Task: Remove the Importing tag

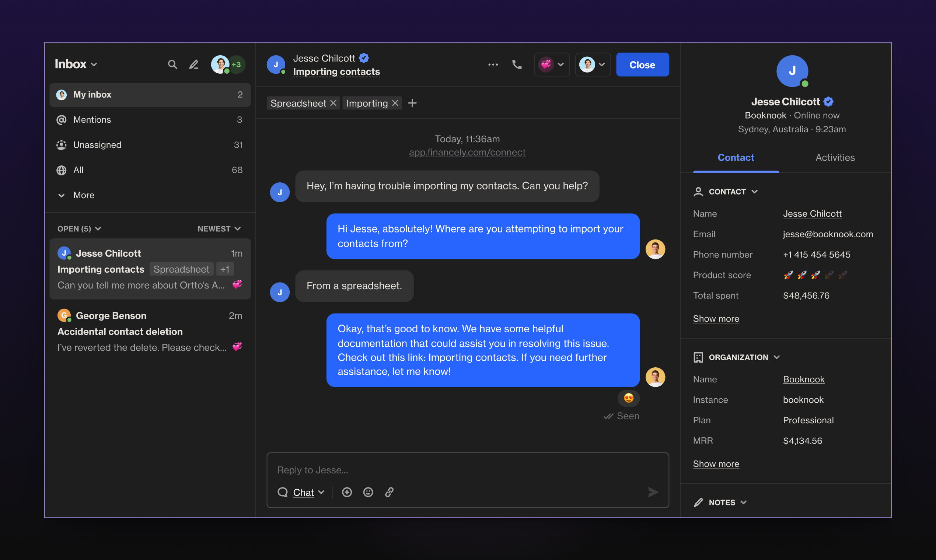Action: 395,103
